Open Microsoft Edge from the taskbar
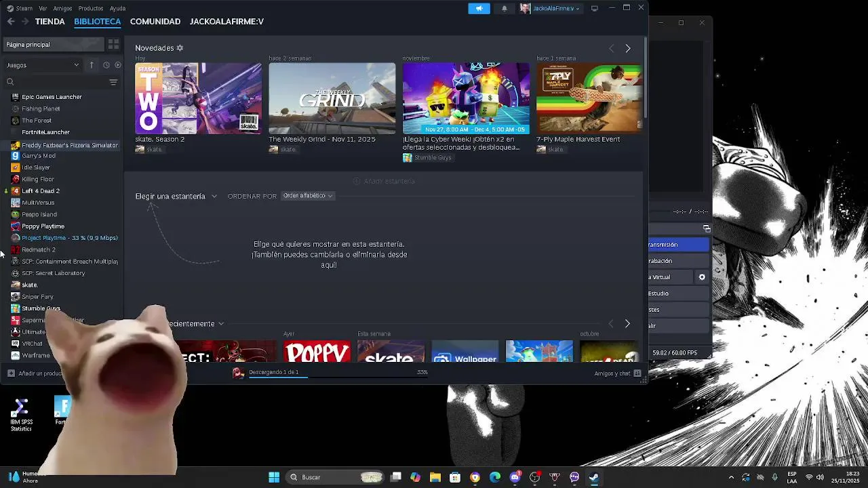 coord(495,477)
